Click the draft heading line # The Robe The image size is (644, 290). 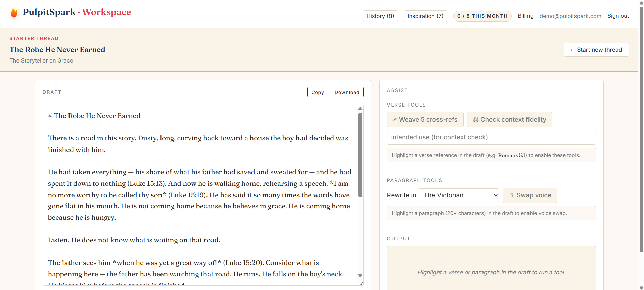click(94, 116)
